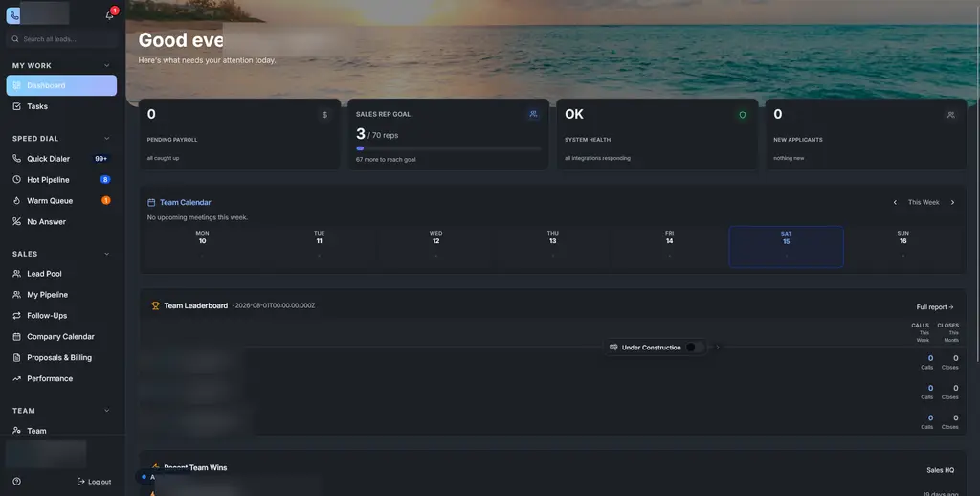This screenshot has height=496, width=980.
Task: Go to previous week in calendar
Action: [895, 203]
